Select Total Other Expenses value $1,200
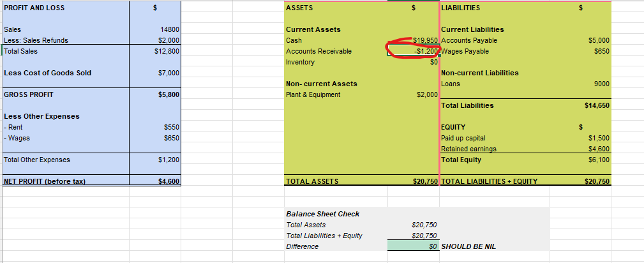The image size is (644, 263). [168, 160]
